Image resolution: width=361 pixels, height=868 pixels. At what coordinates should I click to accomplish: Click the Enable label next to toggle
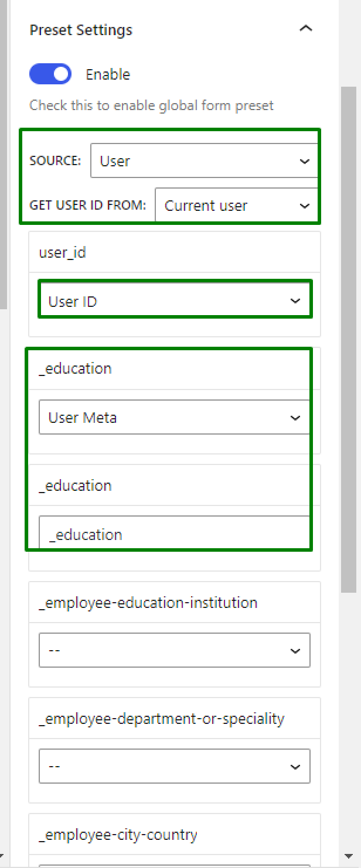108,74
